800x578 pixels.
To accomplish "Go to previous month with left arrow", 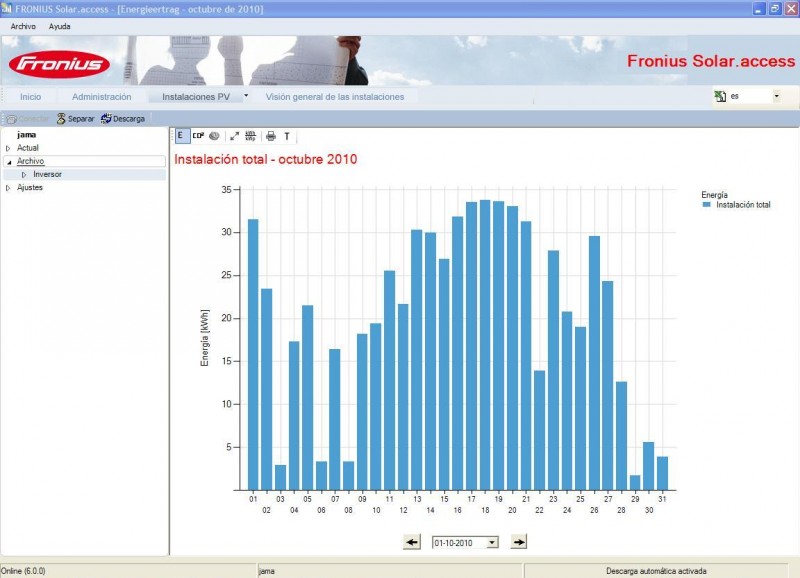I will click(412, 542).
